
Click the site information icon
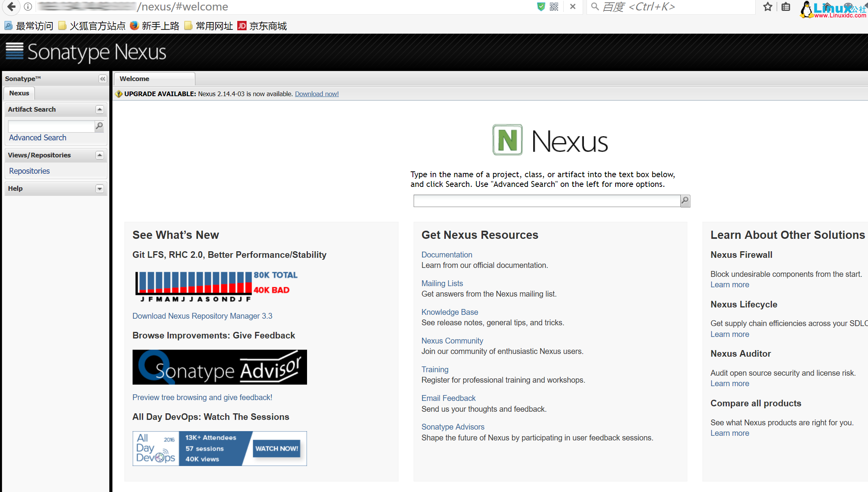(x=28, y=7)
